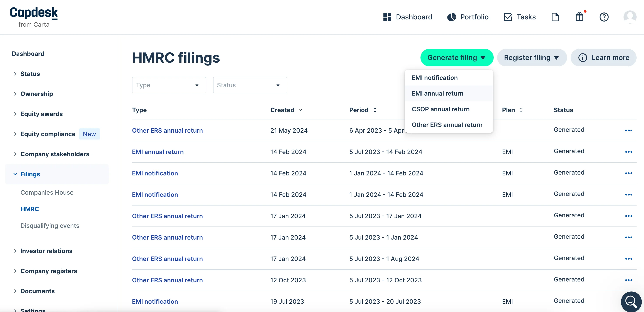Open the Type filter dropdown
644x312 pixels.
169,85
